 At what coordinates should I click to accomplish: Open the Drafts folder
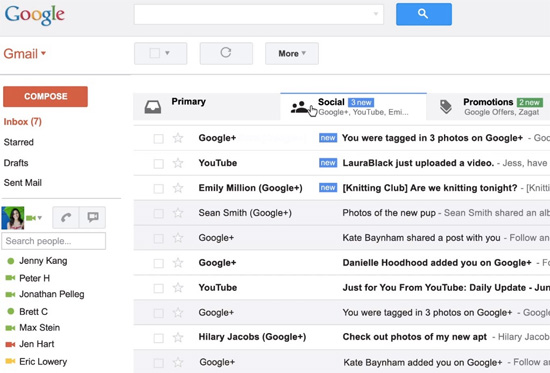(16, 163)
